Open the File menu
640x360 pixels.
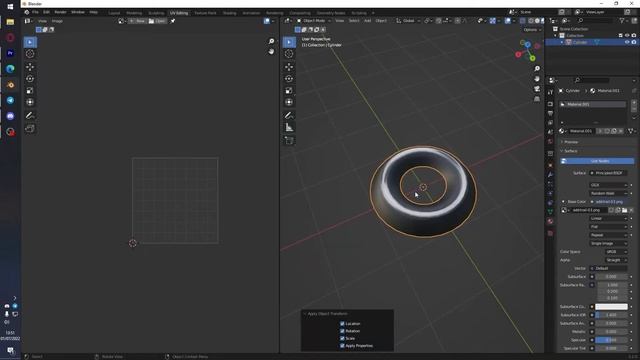point(35,12)
